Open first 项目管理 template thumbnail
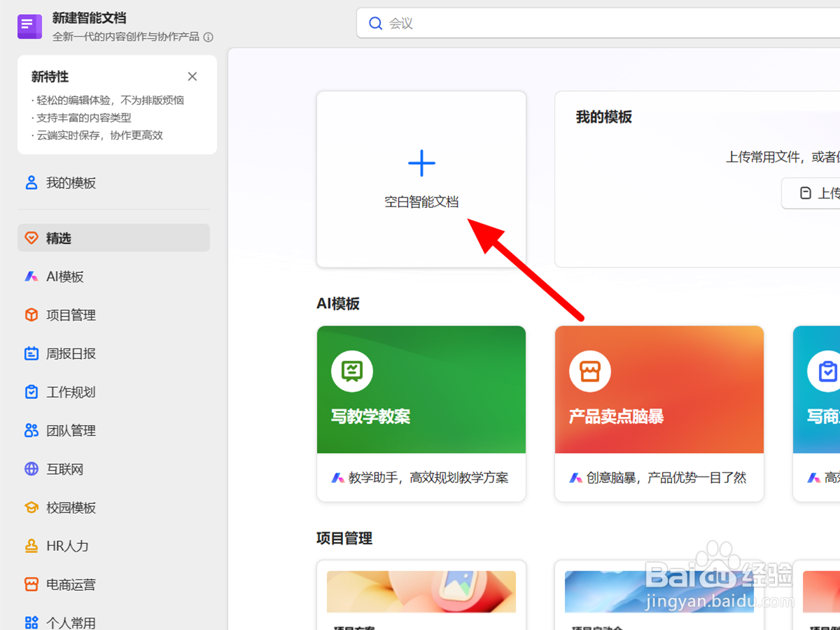 tap(421, 591)
